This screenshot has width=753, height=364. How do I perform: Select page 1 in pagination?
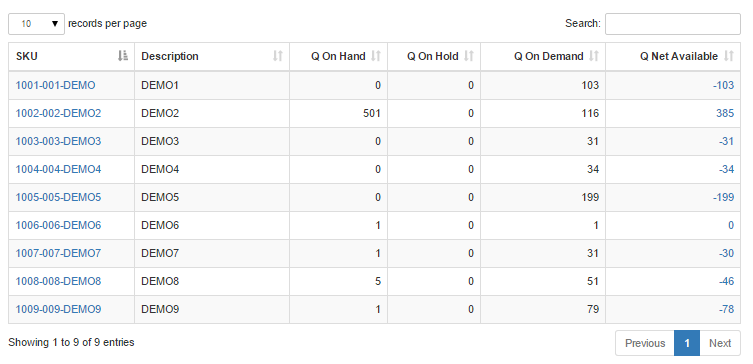tap(687, 343)
